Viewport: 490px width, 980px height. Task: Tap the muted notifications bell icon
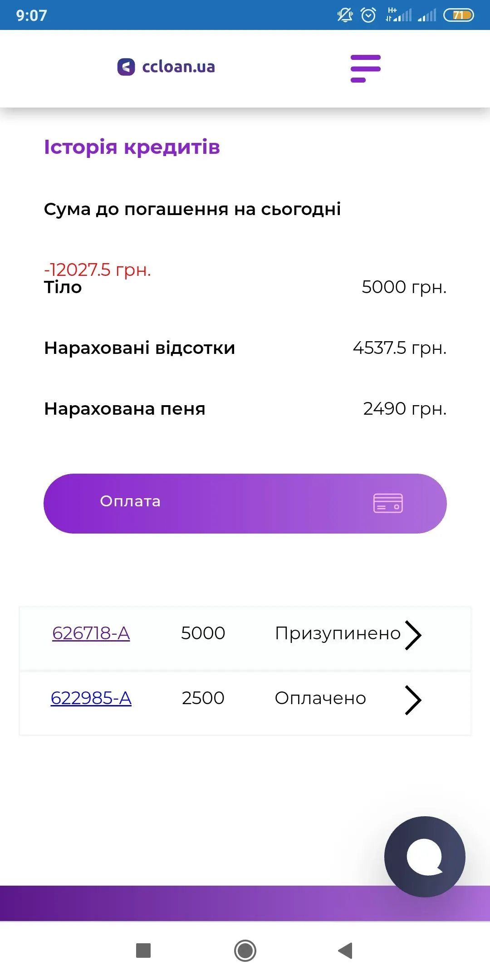coord(345,15)
